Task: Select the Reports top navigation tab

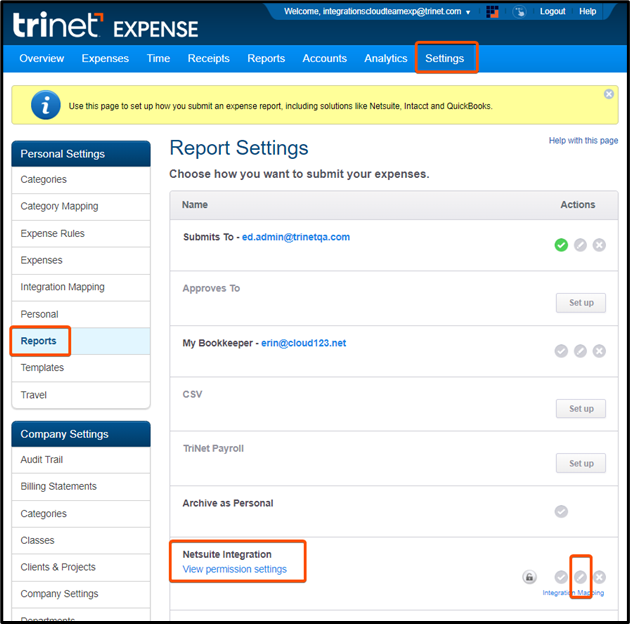Action: (x=266, y=58)
